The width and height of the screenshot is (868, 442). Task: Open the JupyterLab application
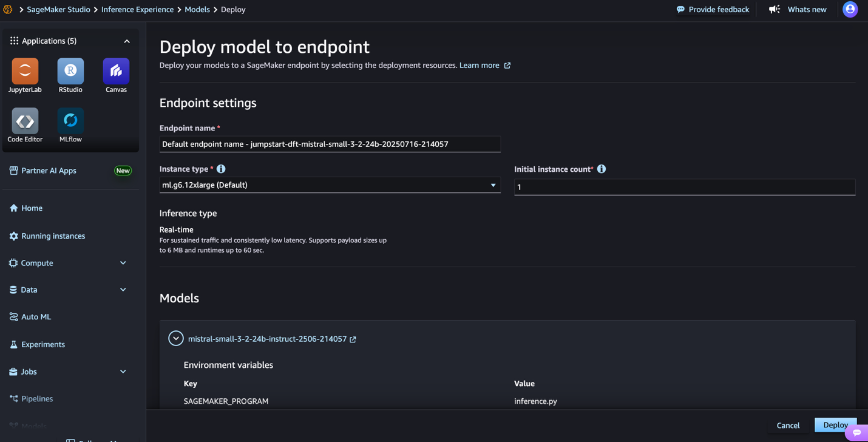[x=25, y=72]
